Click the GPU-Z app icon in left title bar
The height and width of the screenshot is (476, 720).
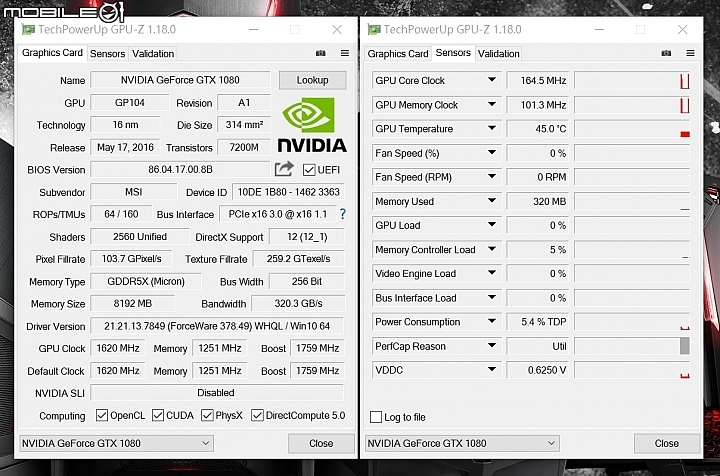click(29, 30)
